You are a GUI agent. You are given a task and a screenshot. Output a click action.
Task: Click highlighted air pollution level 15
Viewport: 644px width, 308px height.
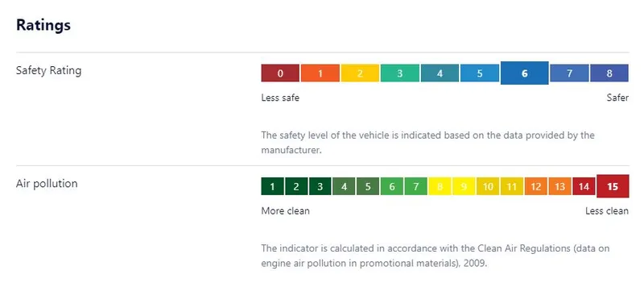[x=613, y=186]
